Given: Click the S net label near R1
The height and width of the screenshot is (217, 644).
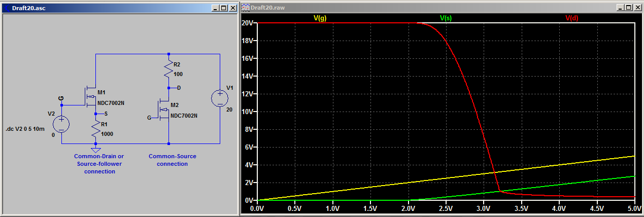Looking at the screenshot, I should (106, 114).
